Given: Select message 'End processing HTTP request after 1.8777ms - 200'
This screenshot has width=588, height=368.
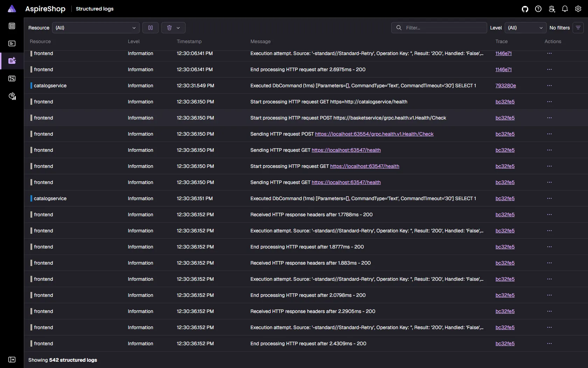Looking at the screenshot, I should point(307,247).
